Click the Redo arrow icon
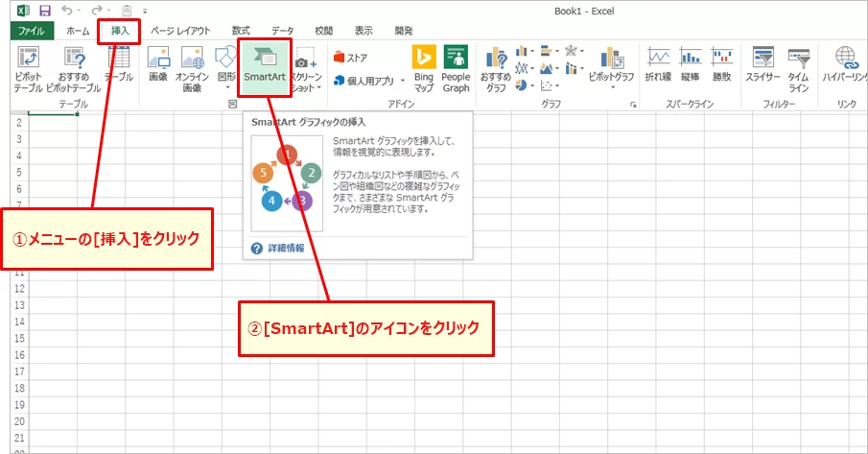The image size is (868, 454). [97, 10]
